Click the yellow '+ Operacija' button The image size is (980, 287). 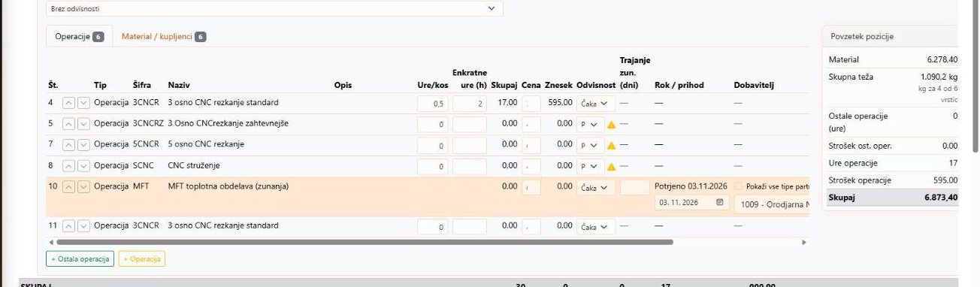coord(142,258)
